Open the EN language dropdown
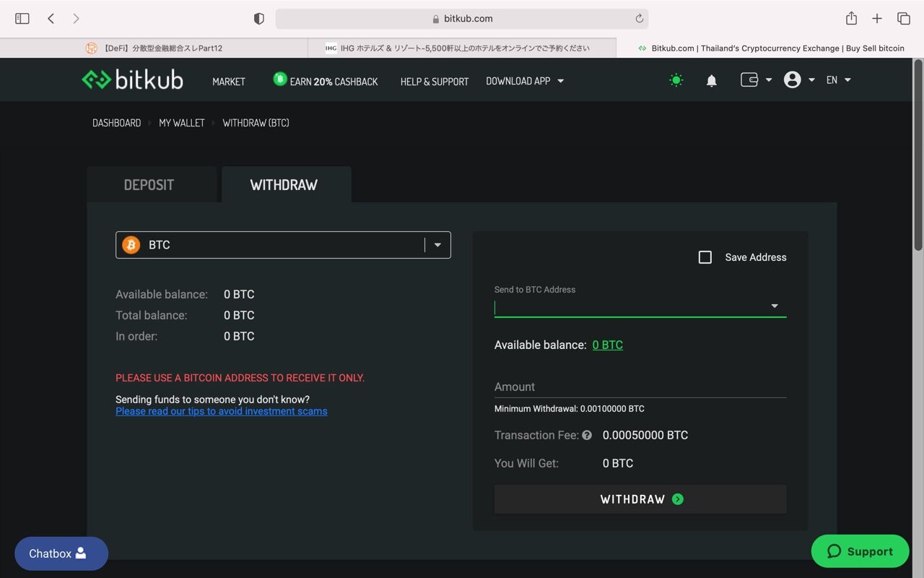Viewport: 924px width, 578px height. click(x=839, y=80)
